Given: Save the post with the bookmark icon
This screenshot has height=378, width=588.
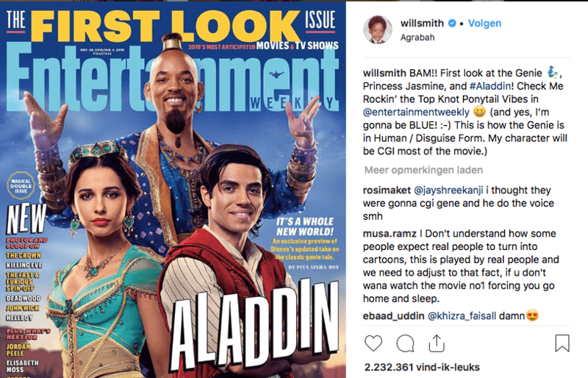Looking at the screenshot, I should 562,343.
